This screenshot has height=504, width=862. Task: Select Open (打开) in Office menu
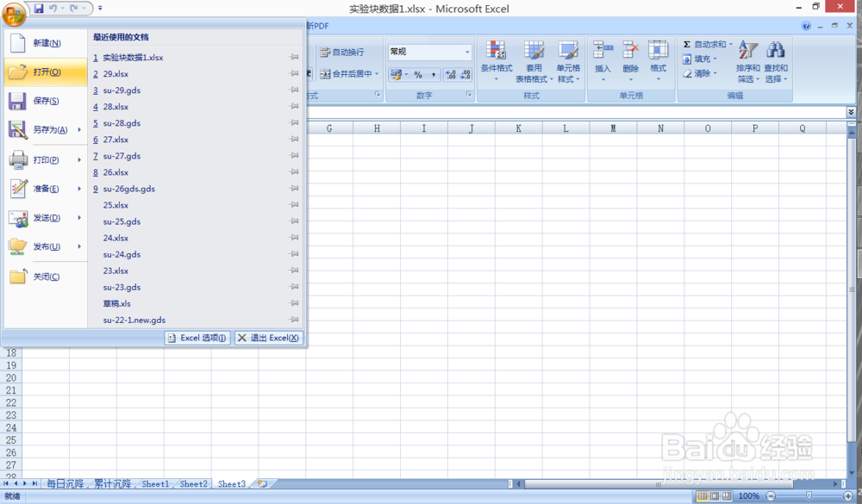click(46, 72)
